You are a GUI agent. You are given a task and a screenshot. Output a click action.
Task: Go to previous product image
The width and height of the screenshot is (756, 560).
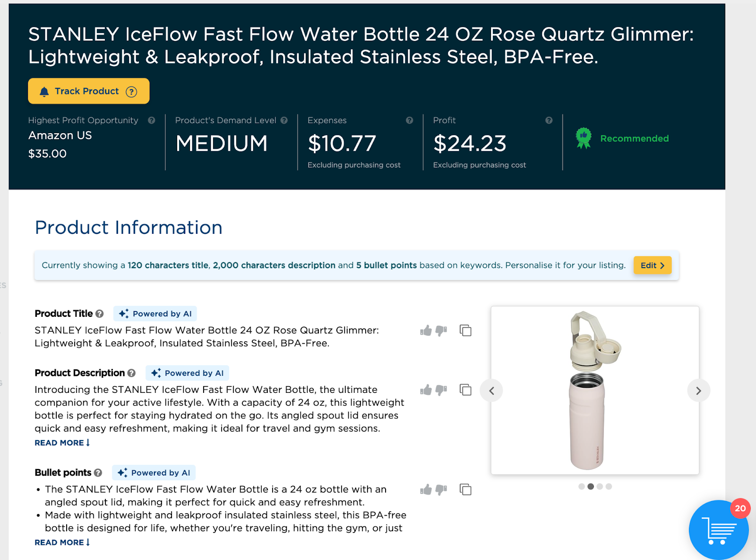(492, 391)
